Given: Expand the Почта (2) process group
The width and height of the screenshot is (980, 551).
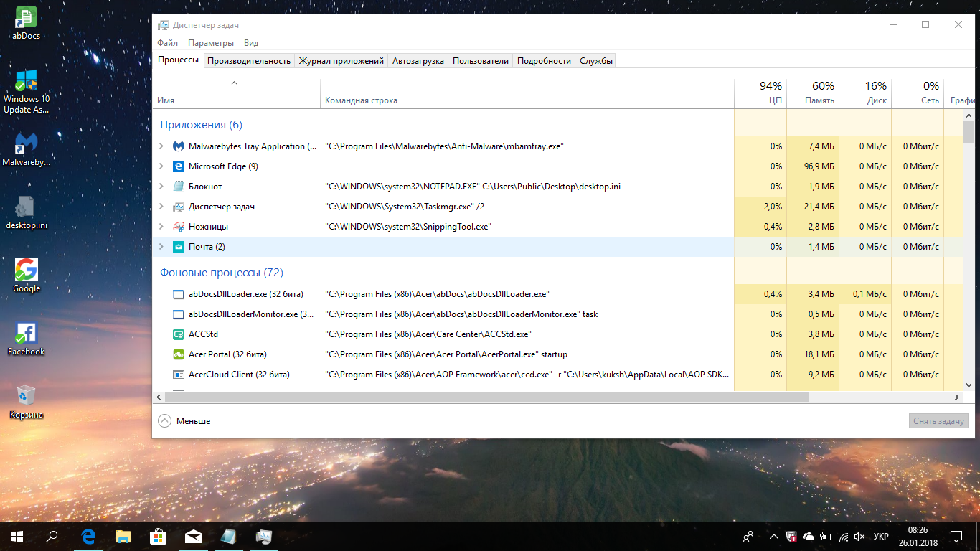Looking at the screenshot, I should tap(161, 247).
